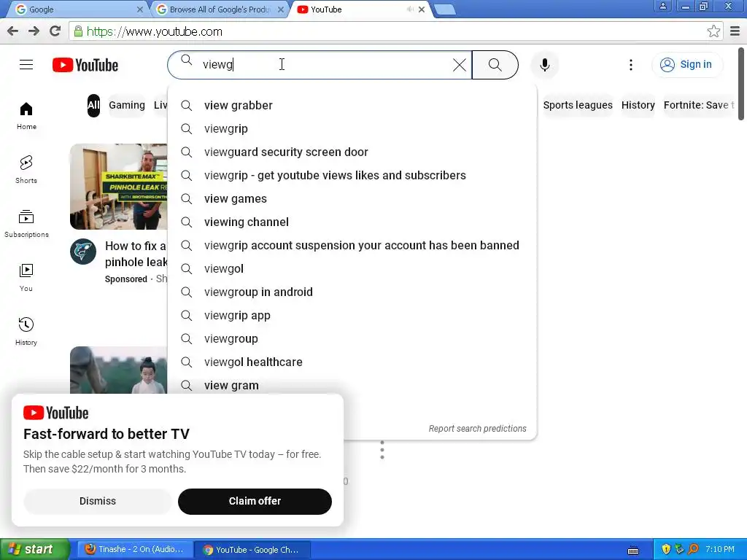Click the Sign in button

686,65
